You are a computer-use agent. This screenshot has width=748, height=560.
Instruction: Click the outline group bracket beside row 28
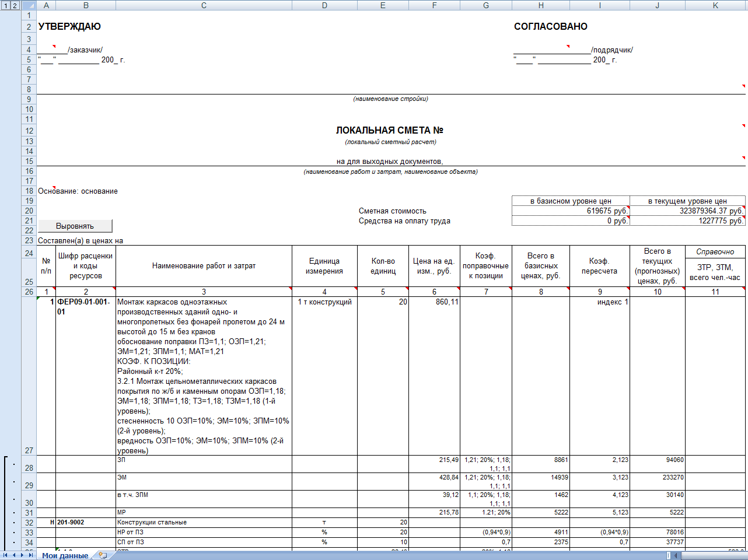5,467
